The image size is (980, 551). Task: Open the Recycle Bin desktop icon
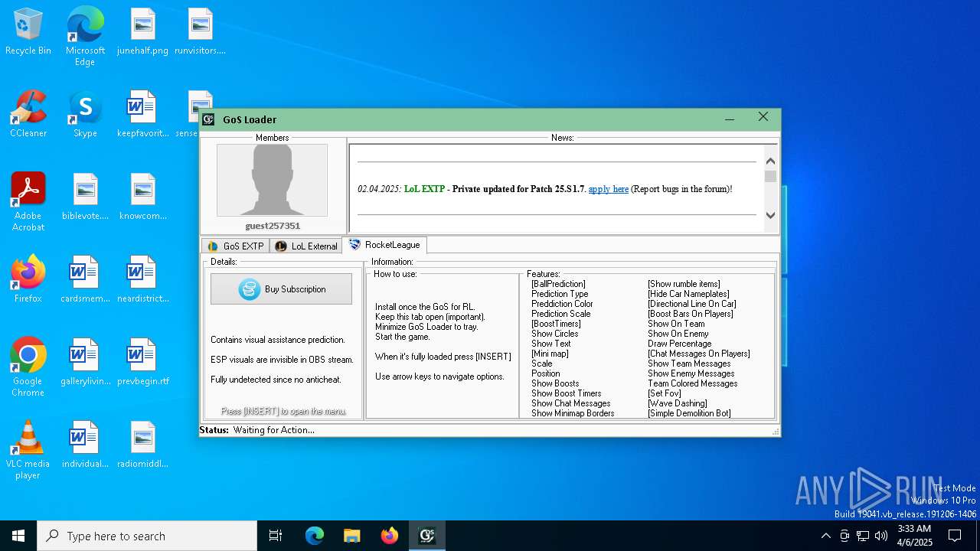pos(28,31)
